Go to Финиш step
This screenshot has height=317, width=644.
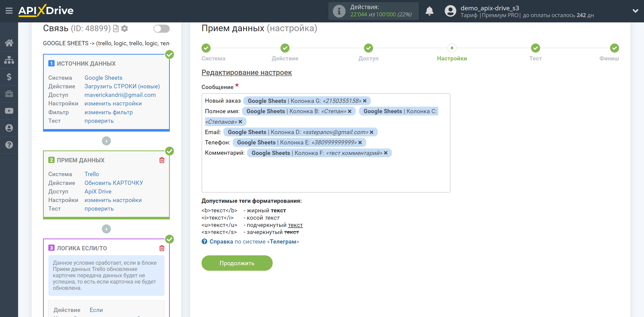pyautogui.click(x=615, y=48)
